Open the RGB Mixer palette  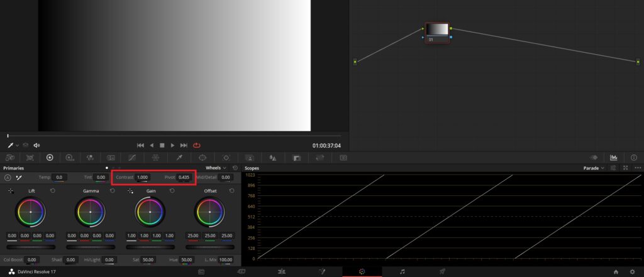click(x=89, y=158)
